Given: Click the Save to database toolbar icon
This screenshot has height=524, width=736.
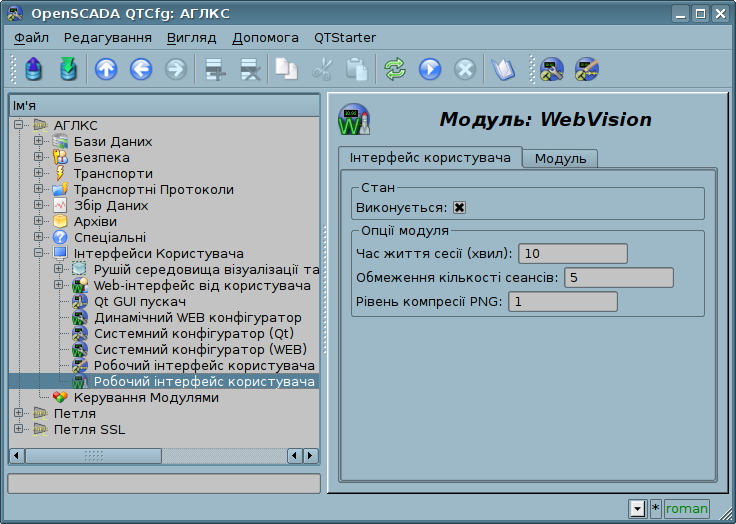Looking at the screenshot, I should [68, 69].
